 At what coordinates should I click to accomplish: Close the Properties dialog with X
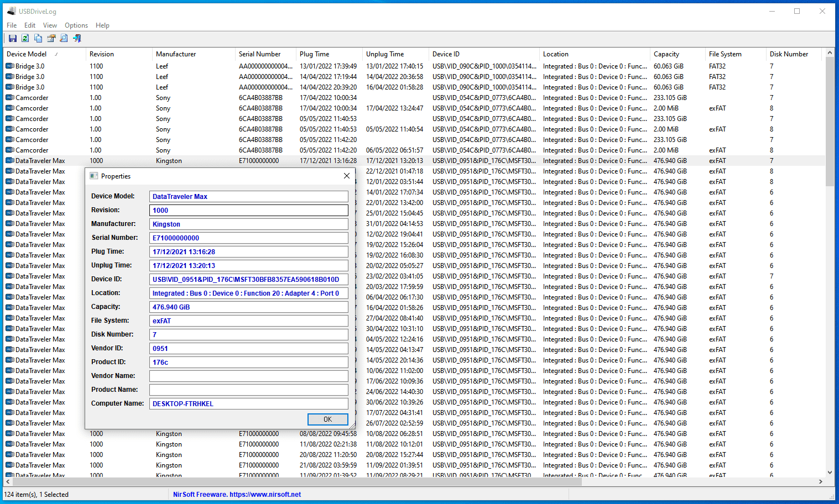(347, 176)
